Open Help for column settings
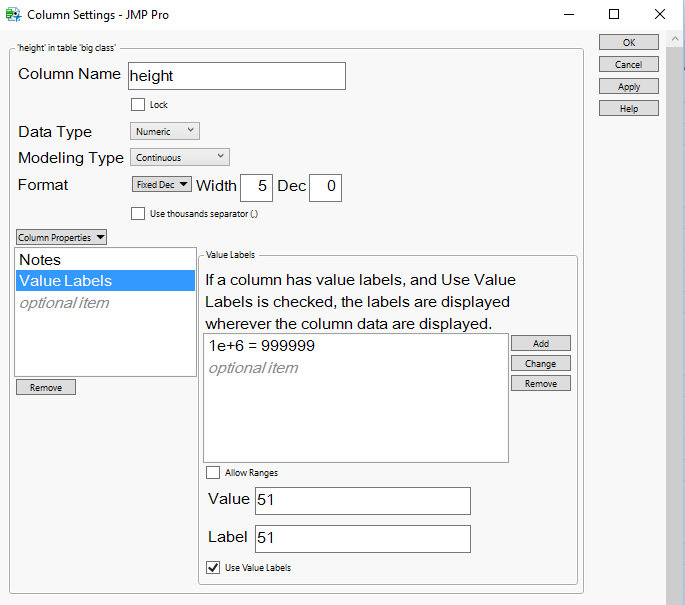This screenshot has width=685, height=605. (x=629, y=108)
